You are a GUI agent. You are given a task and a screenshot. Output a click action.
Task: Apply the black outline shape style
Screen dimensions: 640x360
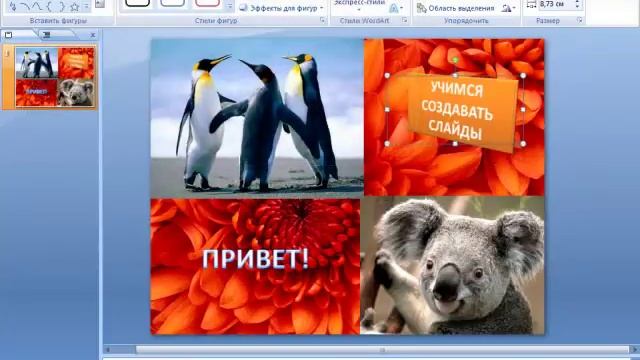point(138,3)
